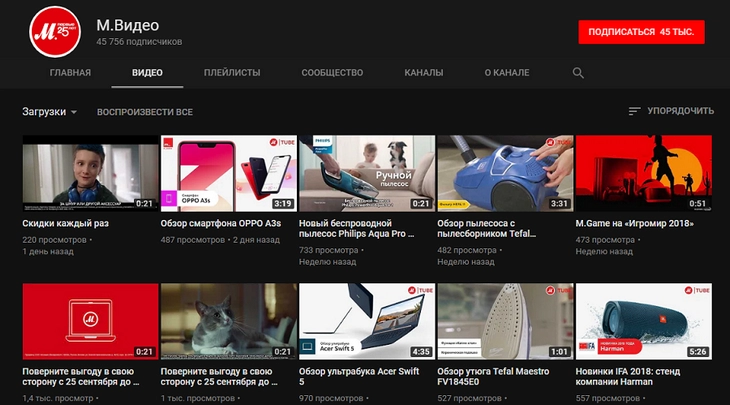
Task: Click title Новый беспроводной пылесос Philips Aqua Pro
Action: [357, 229]
